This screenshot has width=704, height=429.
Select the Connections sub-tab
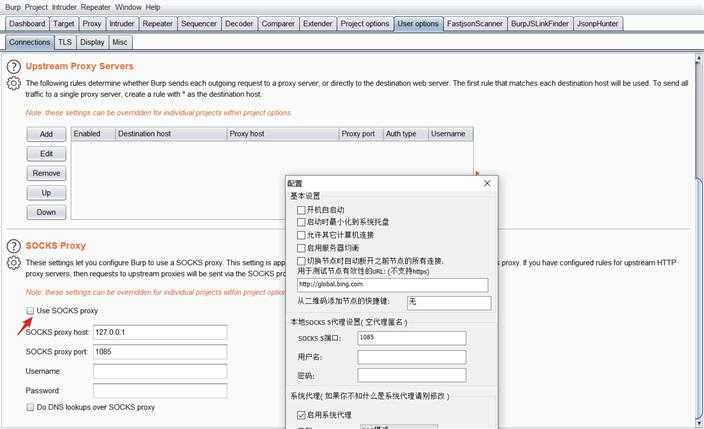(x=30, y=42)
